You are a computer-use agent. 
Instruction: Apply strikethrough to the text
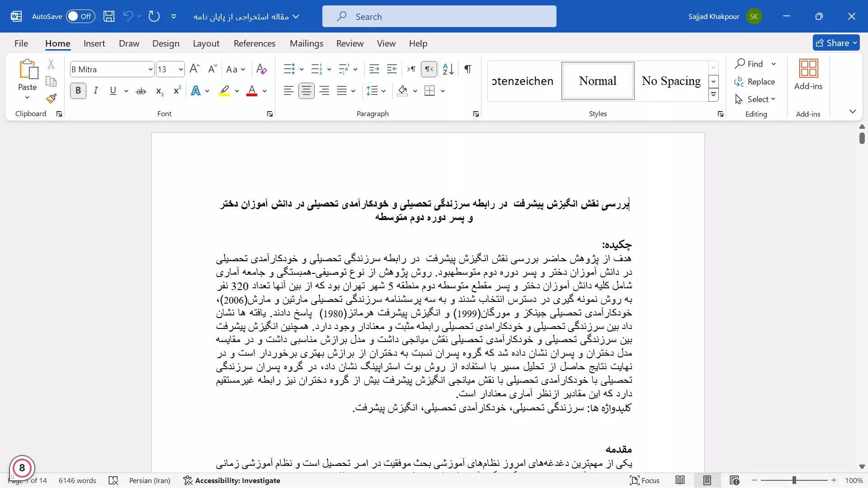(x=141, y=91)
